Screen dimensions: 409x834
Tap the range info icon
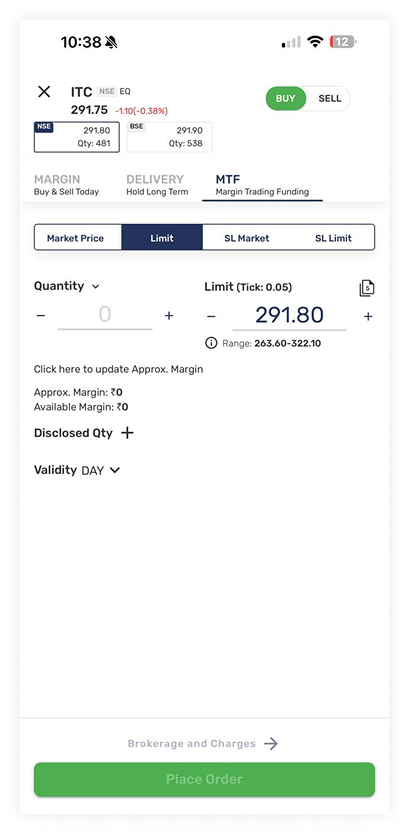tap(211, 343)
